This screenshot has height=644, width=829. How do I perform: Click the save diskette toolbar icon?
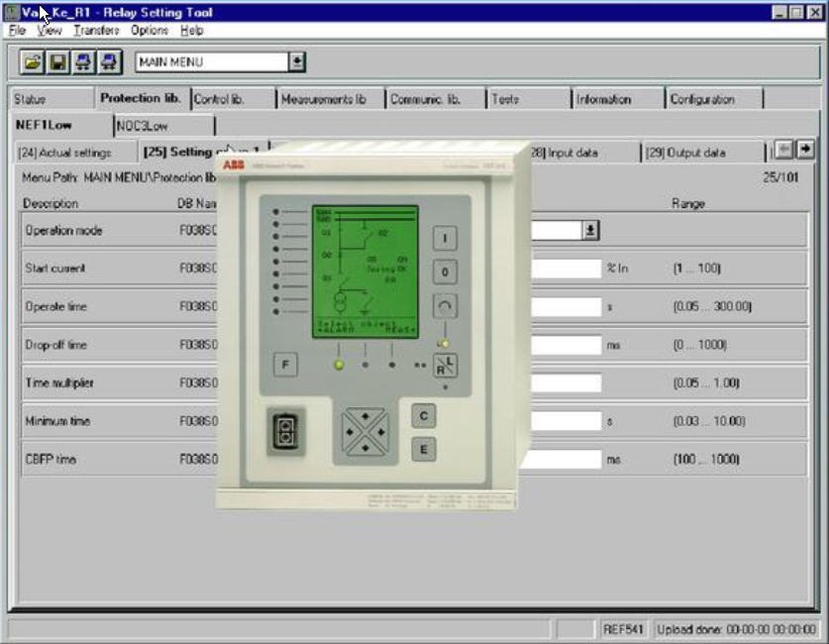[58, 62]
